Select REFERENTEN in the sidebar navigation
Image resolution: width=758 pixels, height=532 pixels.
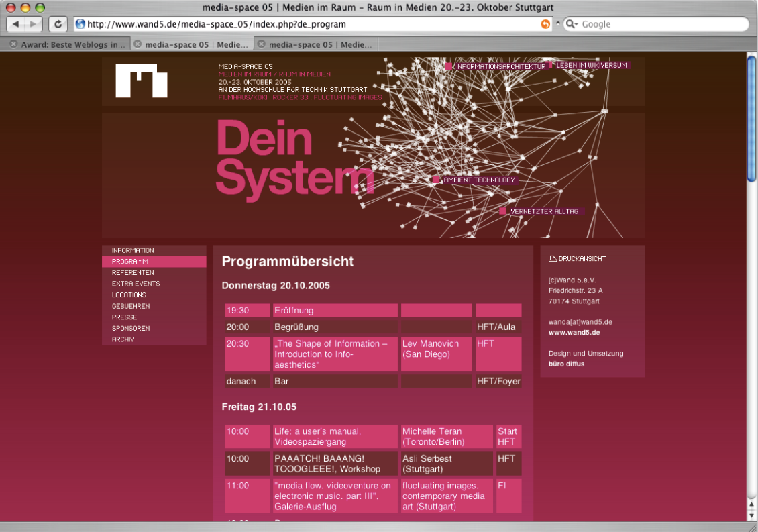(x=132, y=272)
